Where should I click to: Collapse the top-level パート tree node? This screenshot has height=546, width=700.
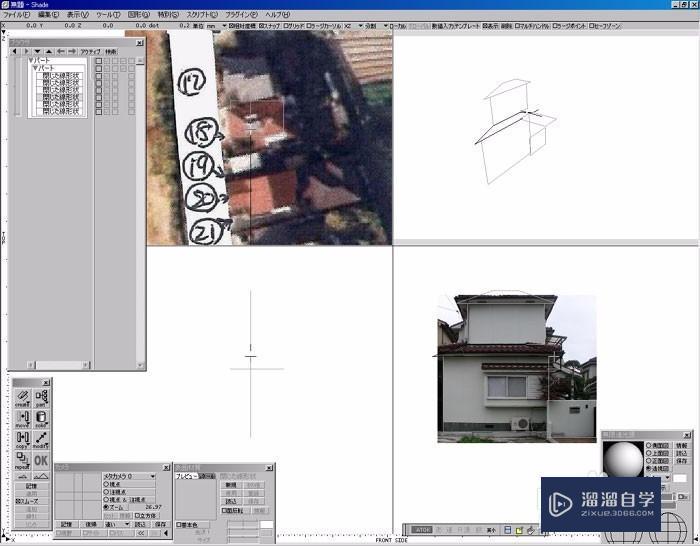[x=31, y=60]
